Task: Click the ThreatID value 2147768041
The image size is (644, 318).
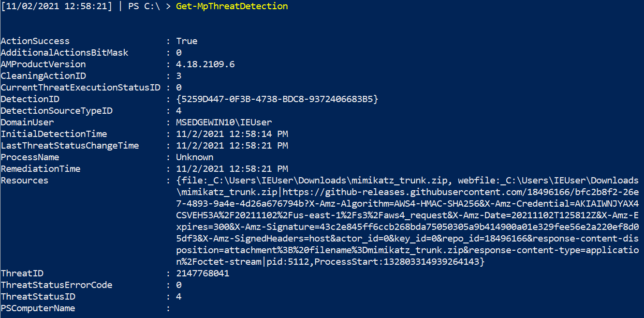Action: click(x=203, y=273)
